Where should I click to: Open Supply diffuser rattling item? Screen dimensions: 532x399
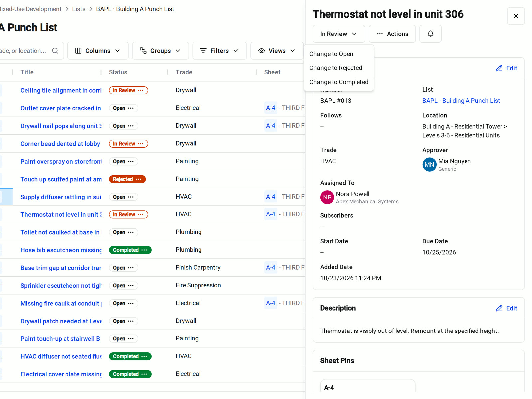tap(61, 197)
